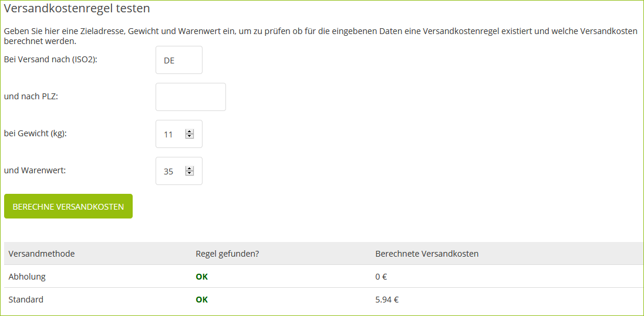644x316 pixels.
Task: Click the und Warenwert label
Action: [35, 170]
